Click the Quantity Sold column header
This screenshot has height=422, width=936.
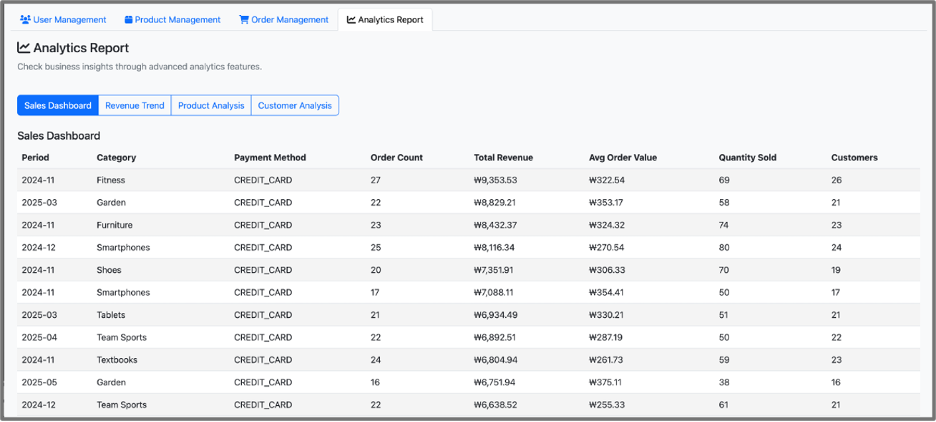click(747, 158)
